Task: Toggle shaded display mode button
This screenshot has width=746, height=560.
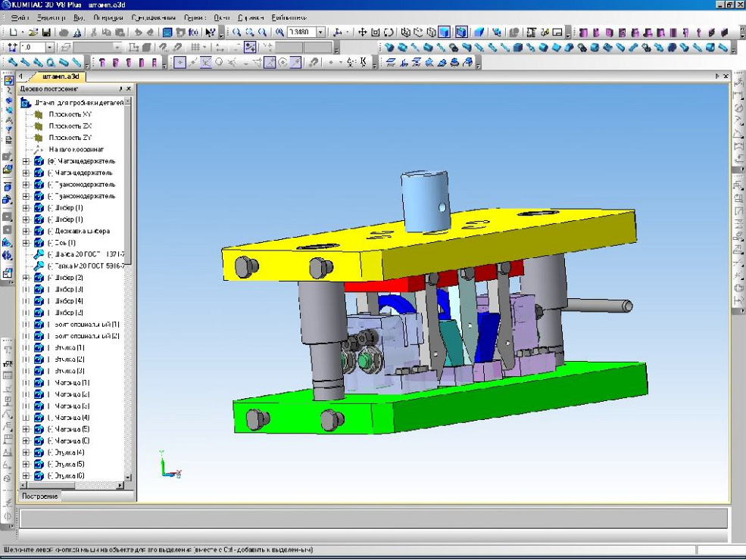Action: click(x=444, y=33)
